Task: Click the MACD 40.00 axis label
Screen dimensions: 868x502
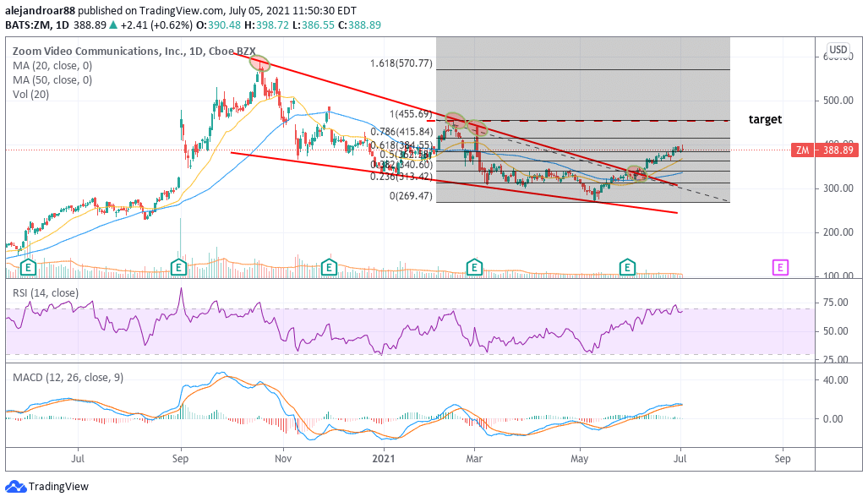Action: coord(835,380)
